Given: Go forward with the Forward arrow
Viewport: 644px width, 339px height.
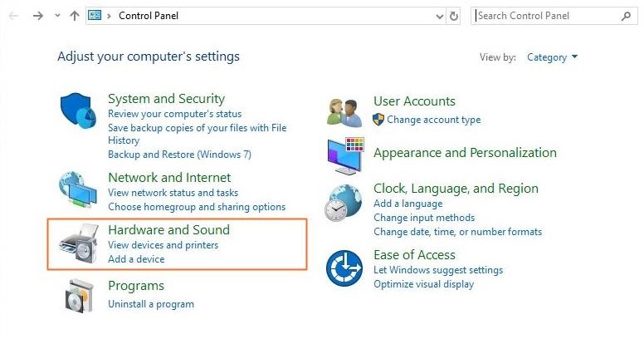Looking at the screenshot, I should tap(37, 16).
